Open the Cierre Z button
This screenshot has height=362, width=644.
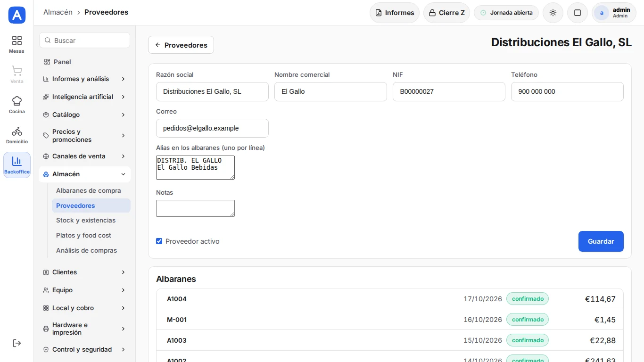(x=446, y=13)
